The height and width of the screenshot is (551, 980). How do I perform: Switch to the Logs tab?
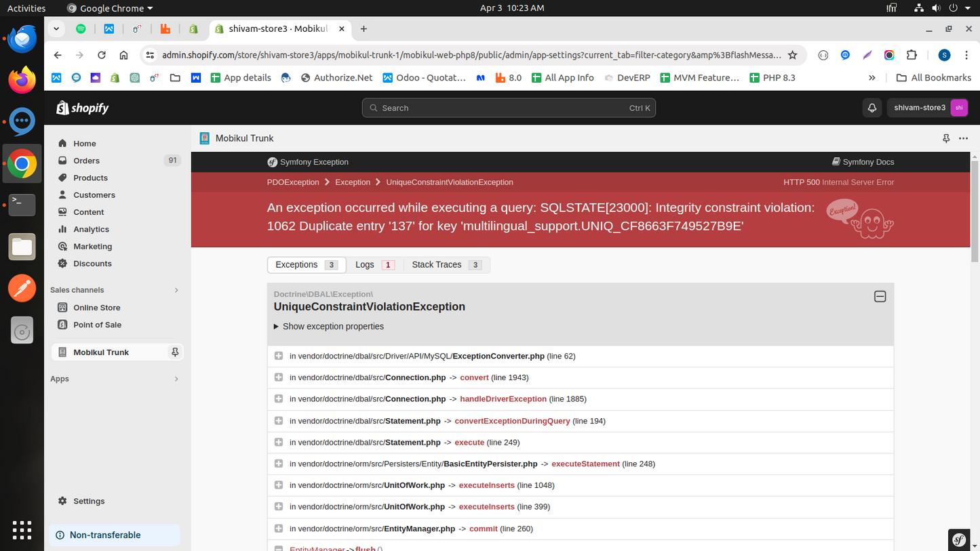point(374,265)
